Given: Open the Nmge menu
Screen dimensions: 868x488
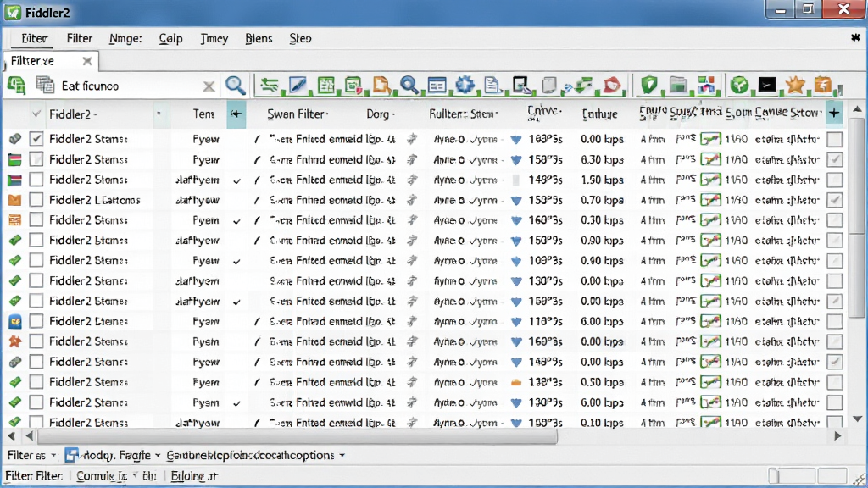Looking at the screenshot, I should (125, 38).
